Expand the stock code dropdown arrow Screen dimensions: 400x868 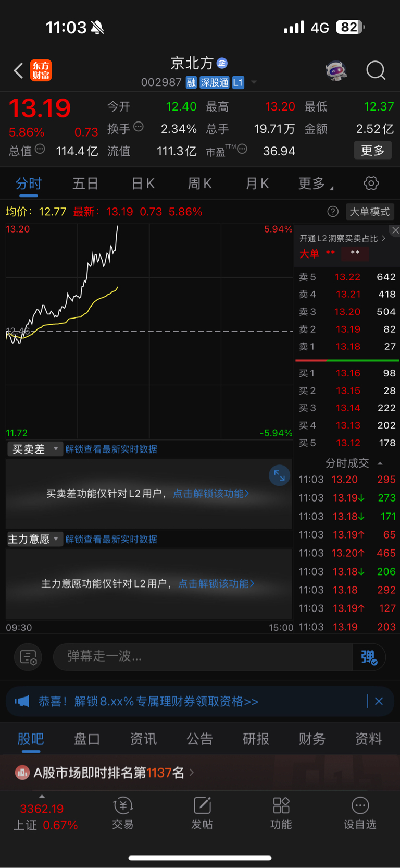click(x=254, y=82)
